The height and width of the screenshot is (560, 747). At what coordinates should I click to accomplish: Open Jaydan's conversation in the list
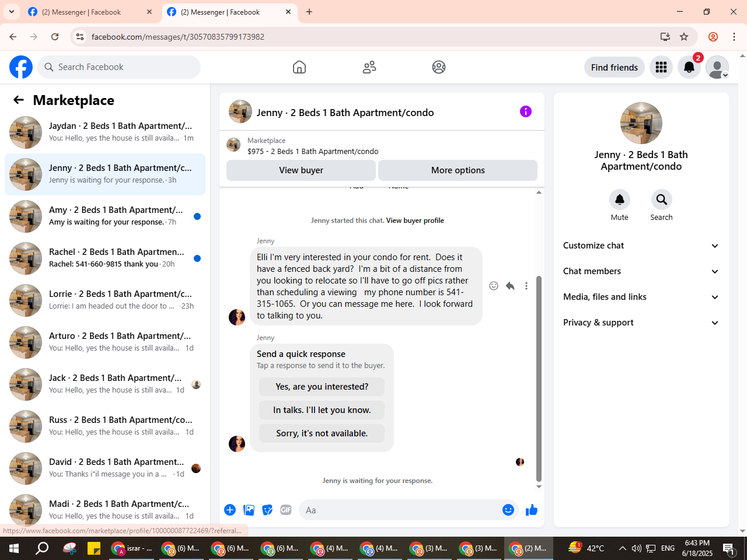pos(105,132)
